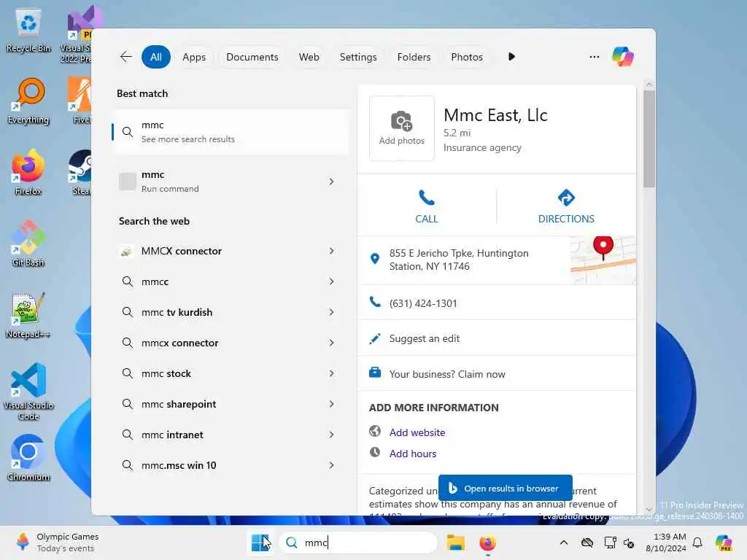Open the notification bell in taskbar
747x560 pixels.
pyautogui.click(x=697, y=542)
